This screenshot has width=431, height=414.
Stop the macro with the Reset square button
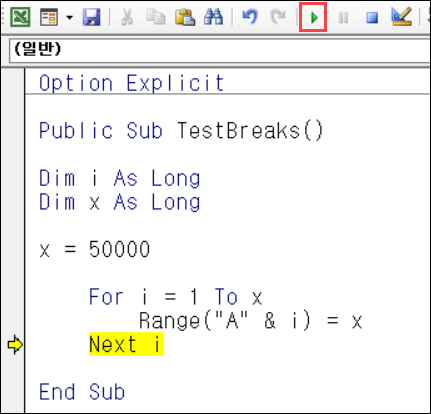(372, 17)
